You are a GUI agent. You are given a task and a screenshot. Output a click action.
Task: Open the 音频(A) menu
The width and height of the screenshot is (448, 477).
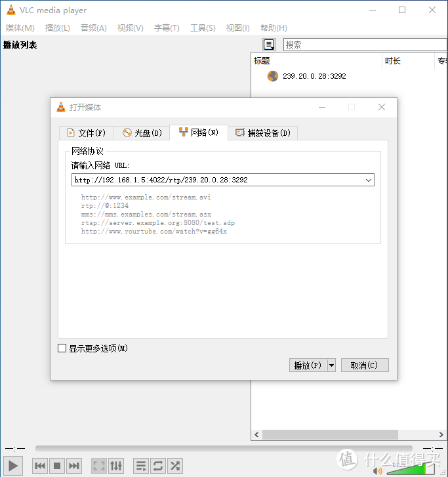tap(93, 28)
